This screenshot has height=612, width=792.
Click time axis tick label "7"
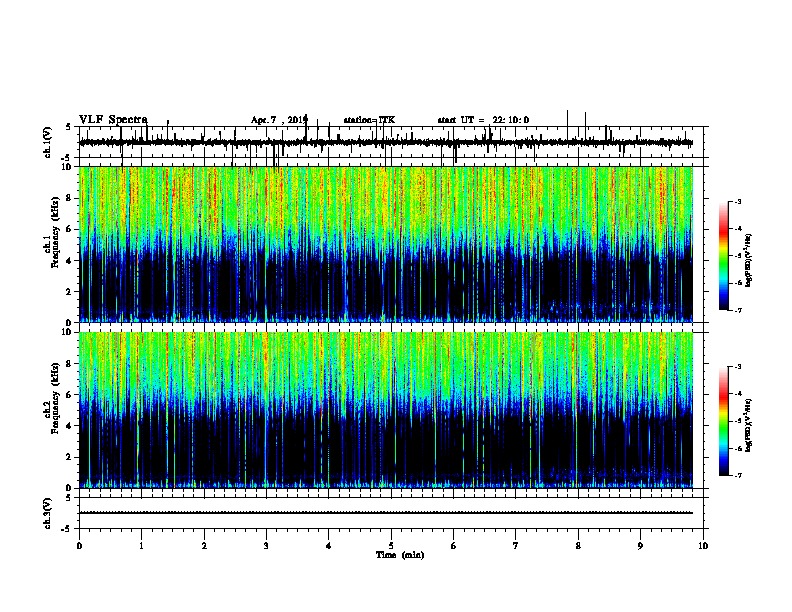click(516, 546)
